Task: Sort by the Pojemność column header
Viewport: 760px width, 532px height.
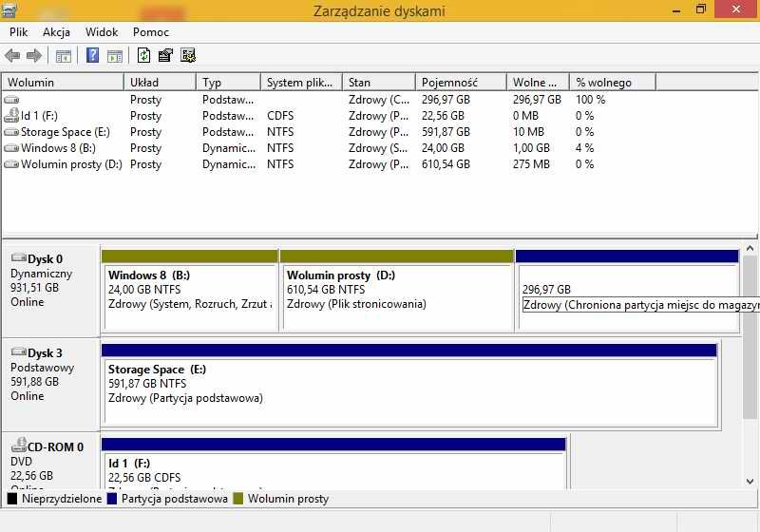Action: 462,83
